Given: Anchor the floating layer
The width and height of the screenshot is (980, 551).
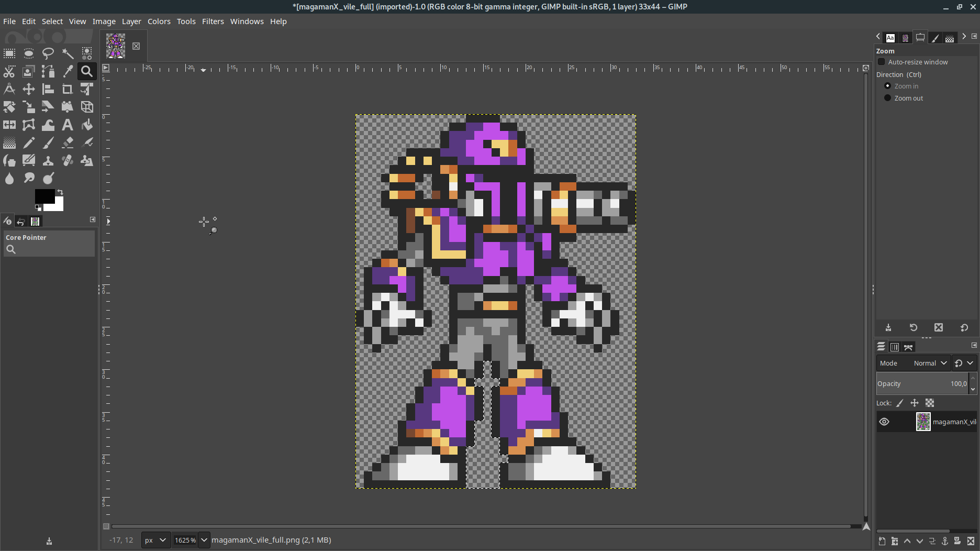Looking at the screenshot, I should point(945,542).
